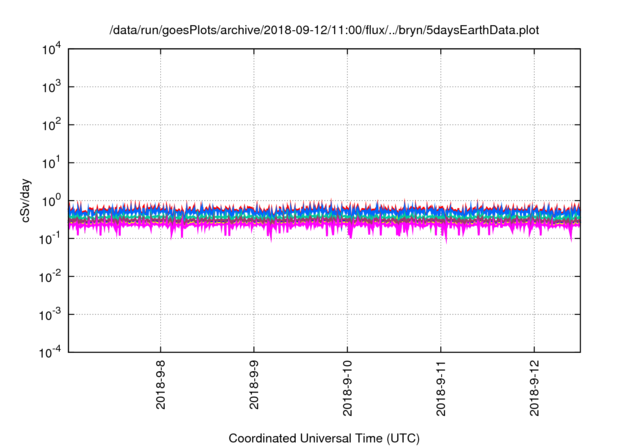640x448 pixels.
Task: Click the y-axis label 10^2
Action: coord(51,125)
